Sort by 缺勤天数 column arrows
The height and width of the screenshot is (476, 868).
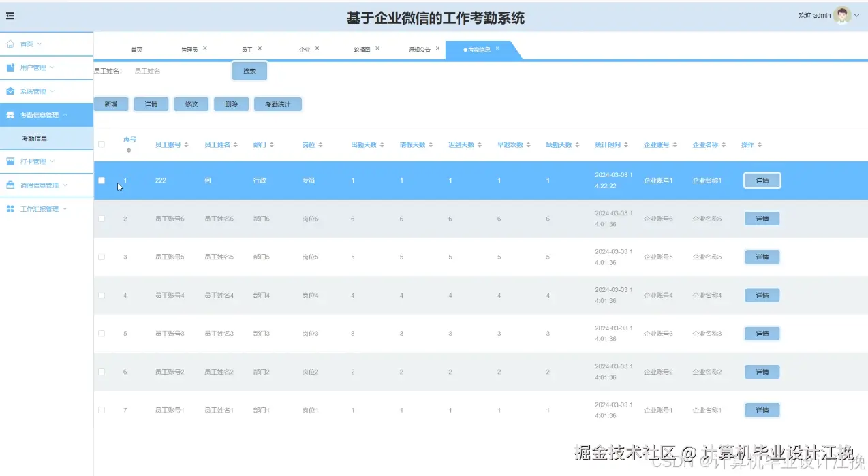[x=578, y=145]
